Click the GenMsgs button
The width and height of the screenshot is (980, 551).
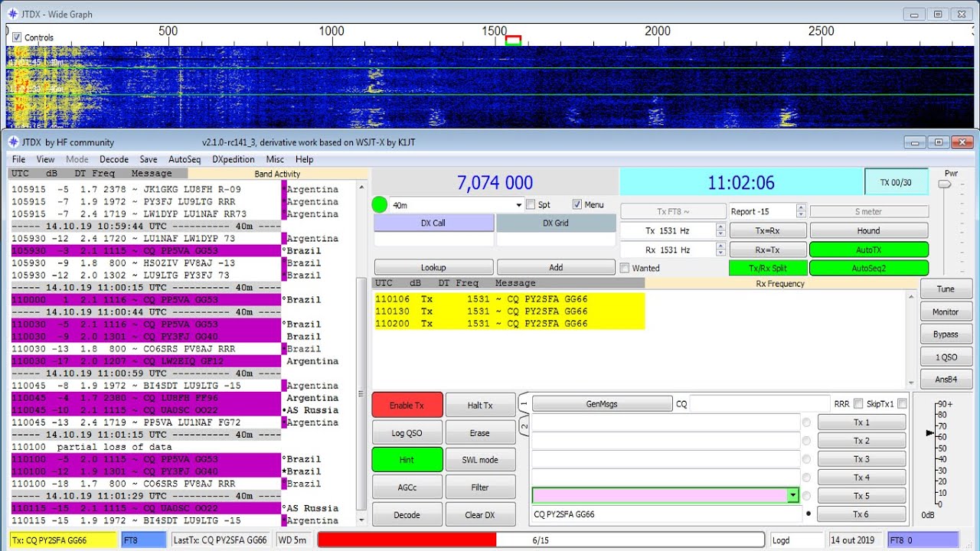point(602,404)
